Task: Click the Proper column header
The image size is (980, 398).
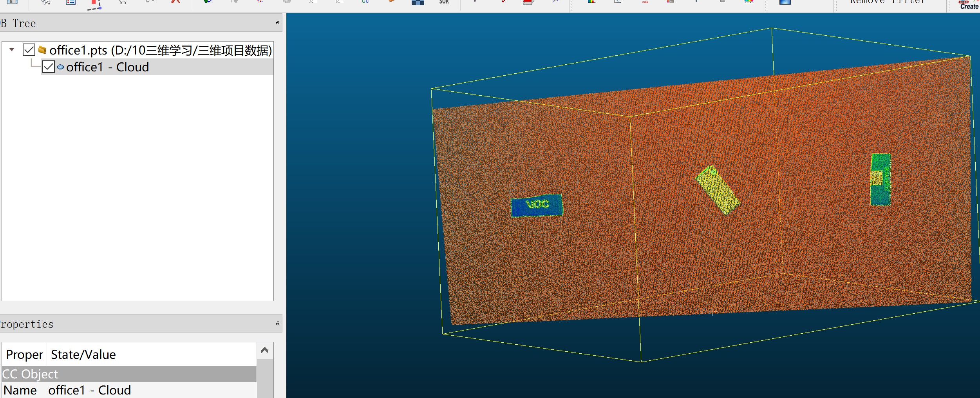Action: point(24,354)
